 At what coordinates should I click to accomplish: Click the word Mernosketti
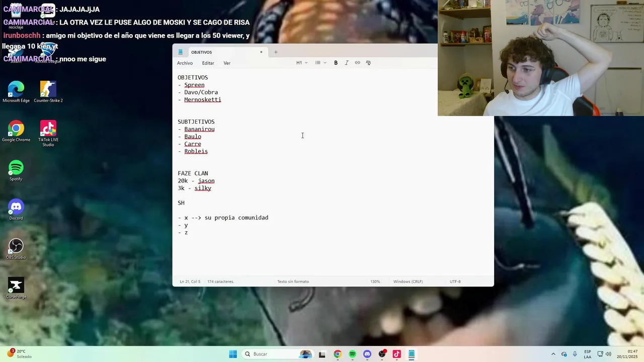(x=202, y=100)
